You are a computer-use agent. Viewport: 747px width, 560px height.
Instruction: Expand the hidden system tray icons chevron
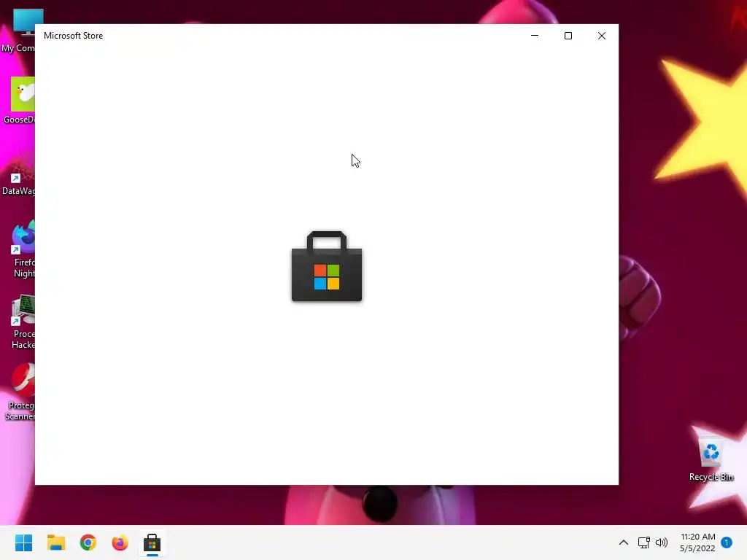623,542
